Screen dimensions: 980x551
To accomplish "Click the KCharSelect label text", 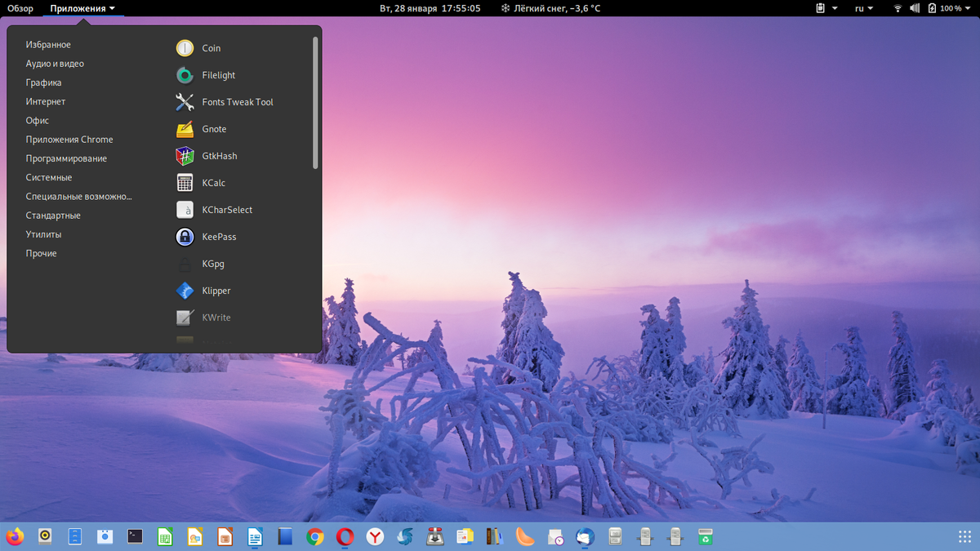I will (x=227, y=210).
